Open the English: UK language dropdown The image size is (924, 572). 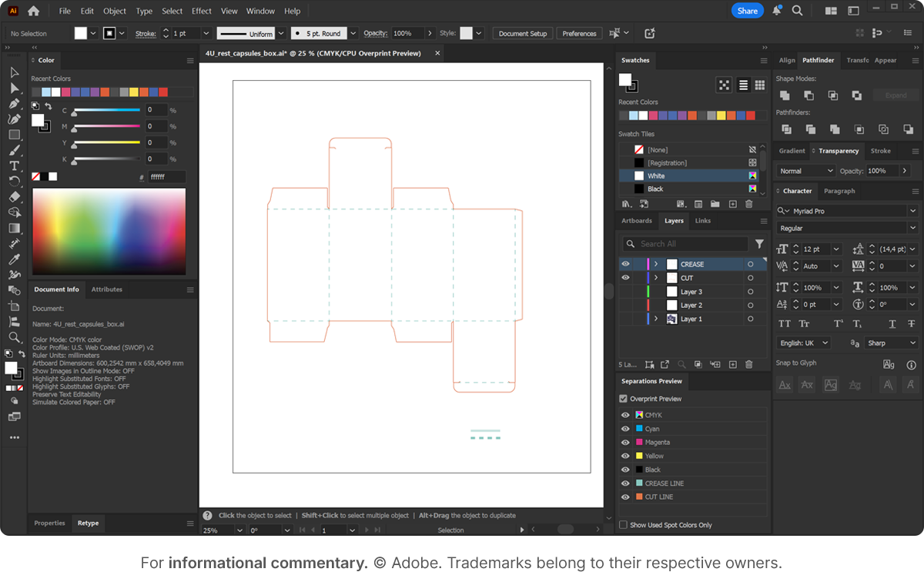tap(804, 343)
